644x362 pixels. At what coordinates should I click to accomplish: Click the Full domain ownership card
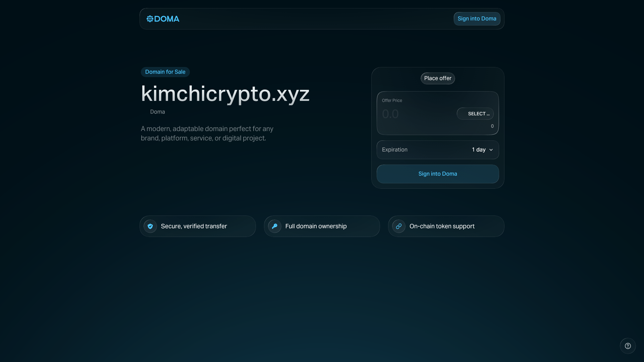pyautogui.click(x=322, y=226)
